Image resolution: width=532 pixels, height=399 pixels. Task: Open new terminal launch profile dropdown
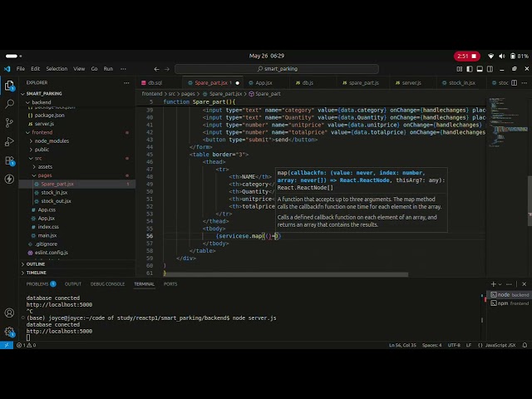point(500,284)
